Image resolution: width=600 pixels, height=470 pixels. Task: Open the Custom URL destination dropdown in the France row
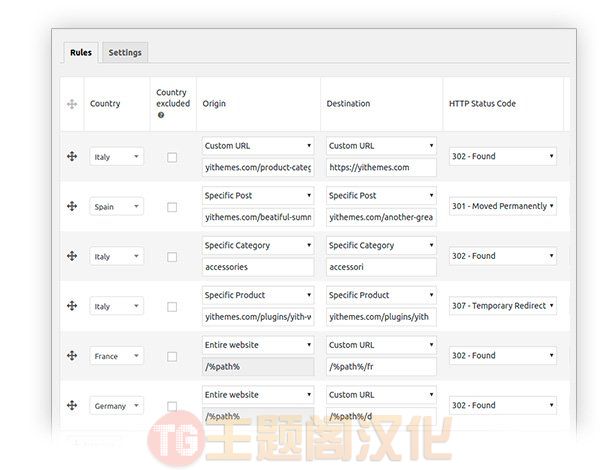(x=381, y=344)
